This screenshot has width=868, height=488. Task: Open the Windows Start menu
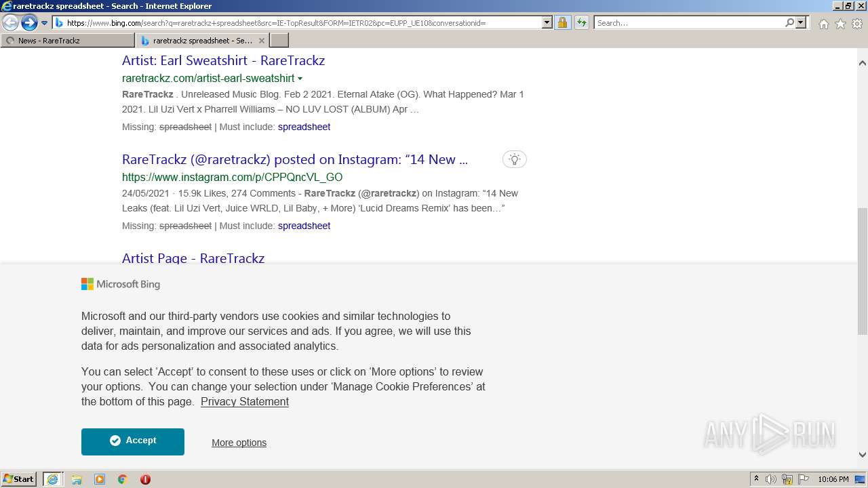click(x=19, y=479)
